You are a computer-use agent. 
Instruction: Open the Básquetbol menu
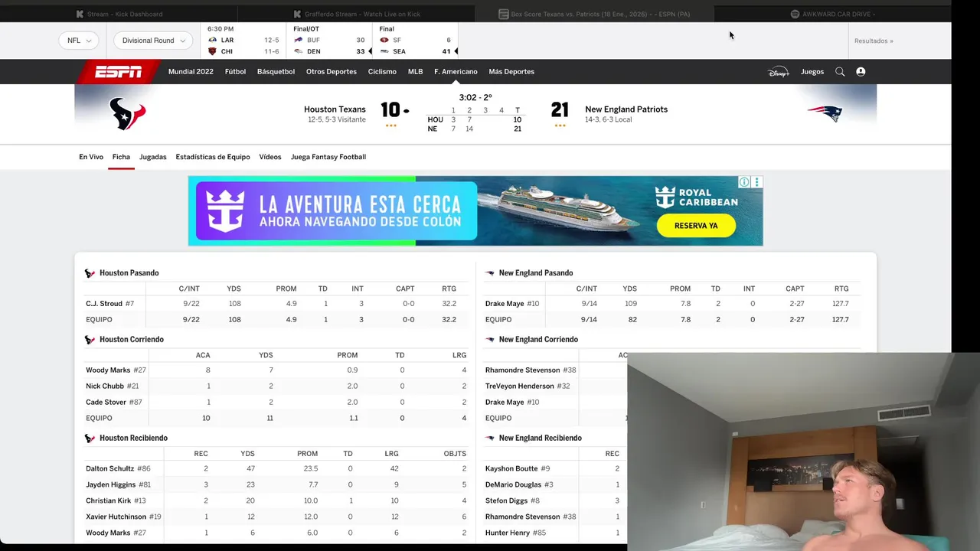point(276,72)
